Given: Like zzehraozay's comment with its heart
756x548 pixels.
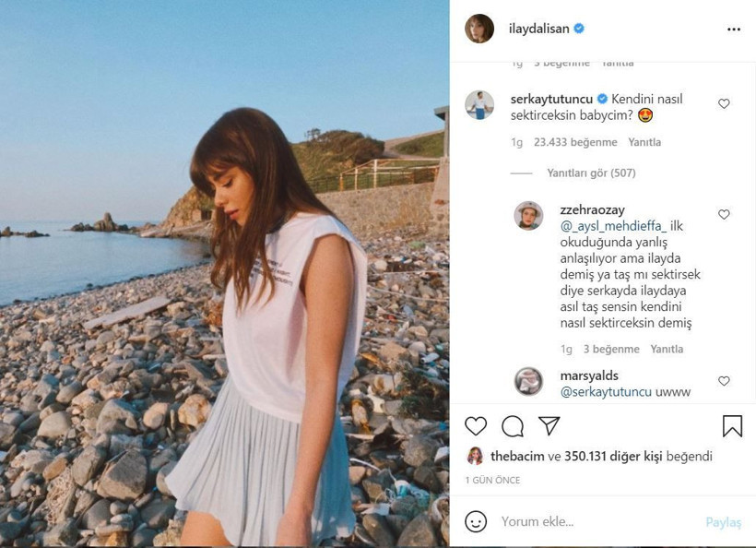Looking at the screenshot, I should point(725,213).
